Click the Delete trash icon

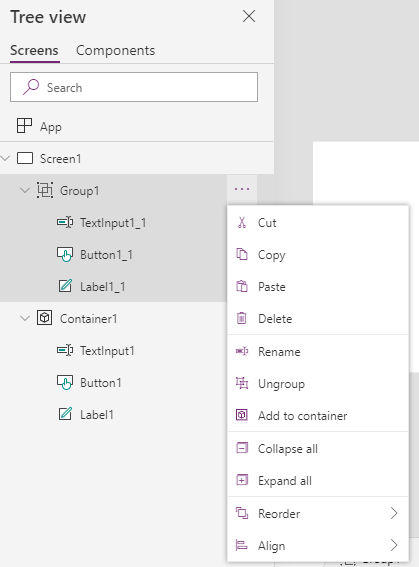(241, 318)
